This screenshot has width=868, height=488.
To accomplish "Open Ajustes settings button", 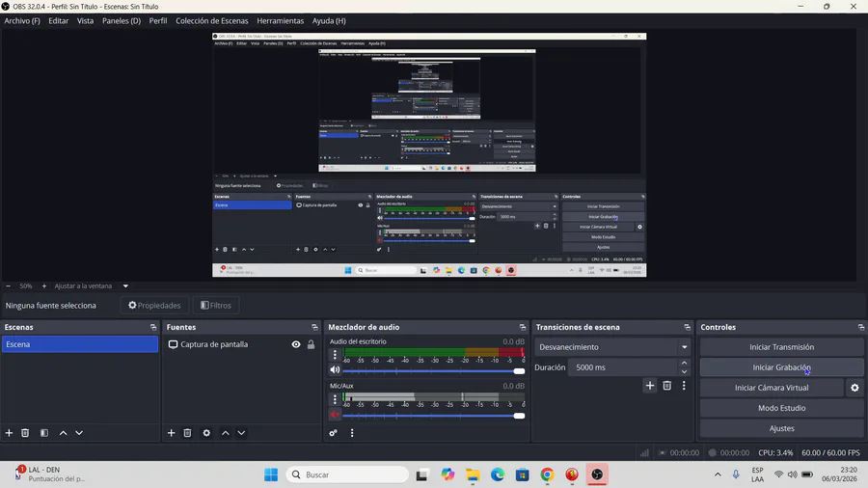I will [781, 428].
